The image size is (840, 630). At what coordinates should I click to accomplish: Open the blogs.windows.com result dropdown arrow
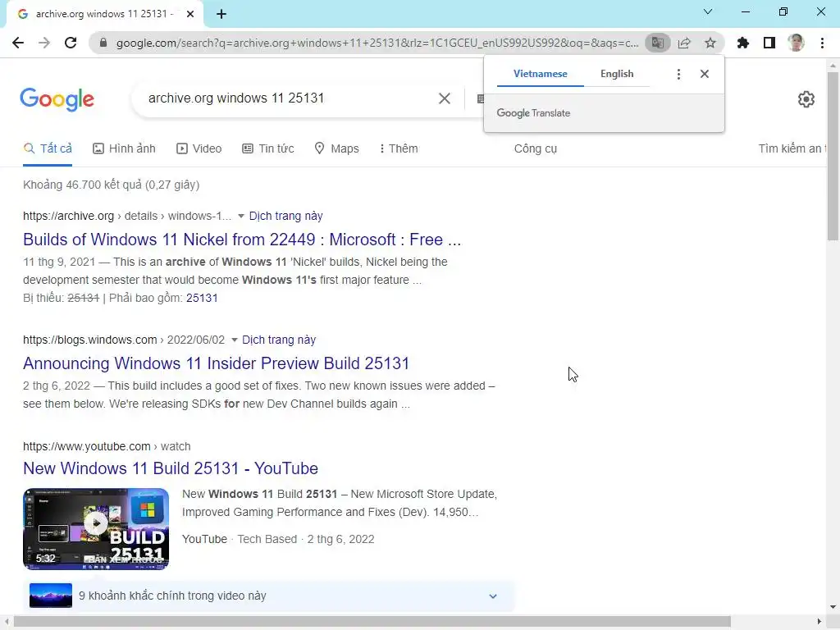click(234, 340)
